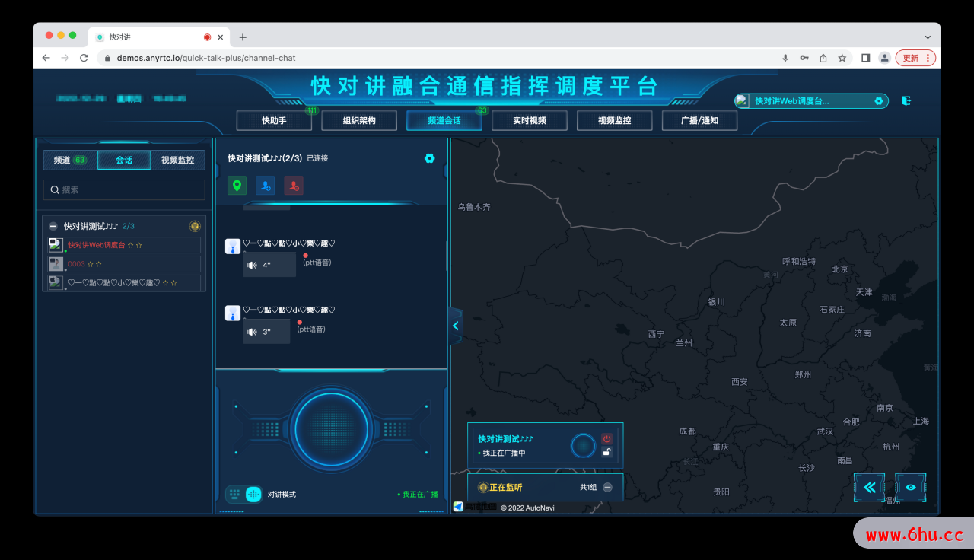Click the headphone monitor icon of 快对讲测试 group

point(195,226)
